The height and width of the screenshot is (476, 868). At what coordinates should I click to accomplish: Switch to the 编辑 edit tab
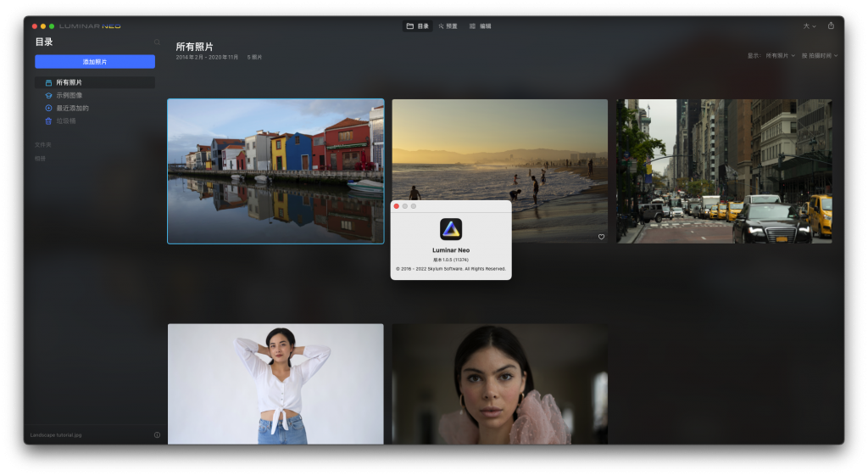click(480, 26)
